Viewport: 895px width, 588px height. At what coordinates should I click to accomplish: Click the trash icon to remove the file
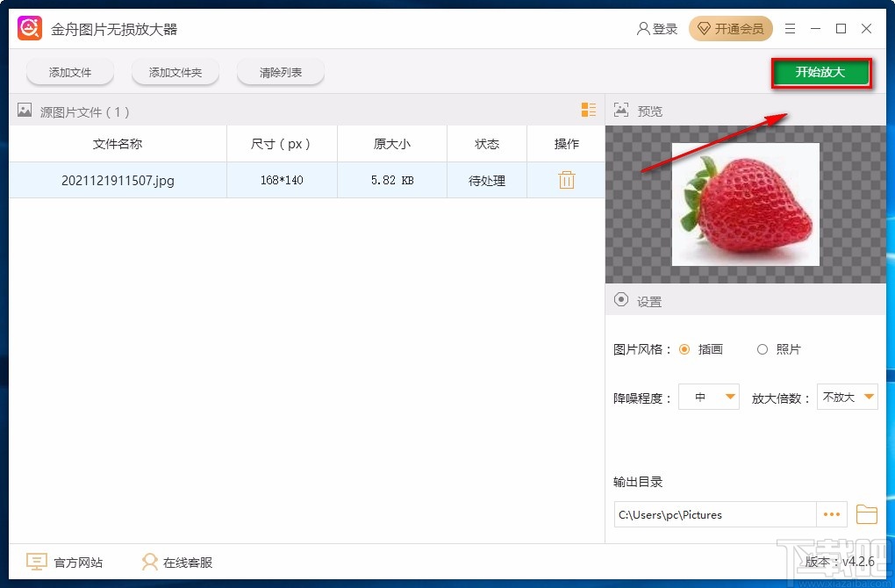[566, 180]
